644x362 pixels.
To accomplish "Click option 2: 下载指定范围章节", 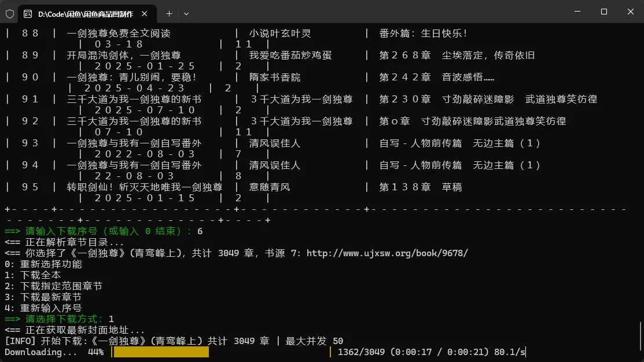I will pos(53,286).
